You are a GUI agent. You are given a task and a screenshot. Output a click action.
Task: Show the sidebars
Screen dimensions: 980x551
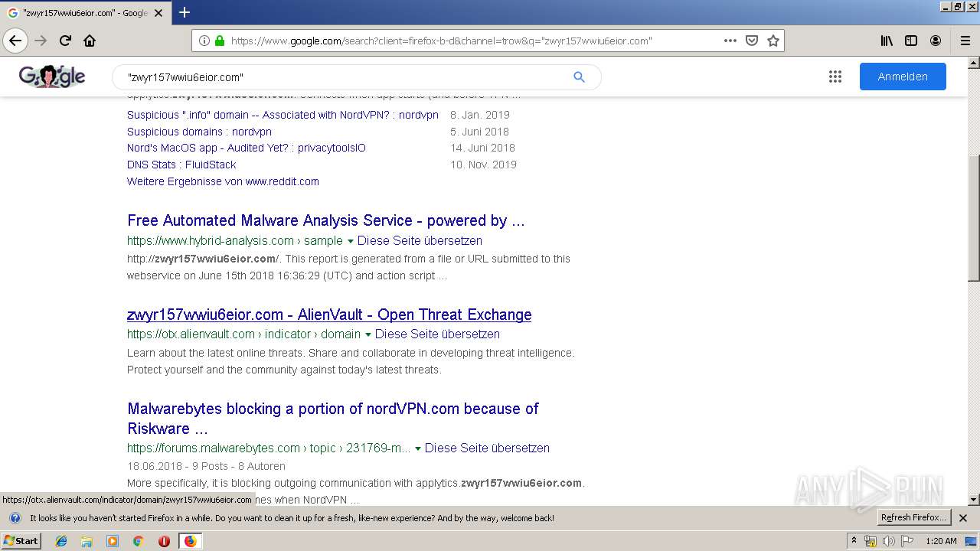[911, 41]
